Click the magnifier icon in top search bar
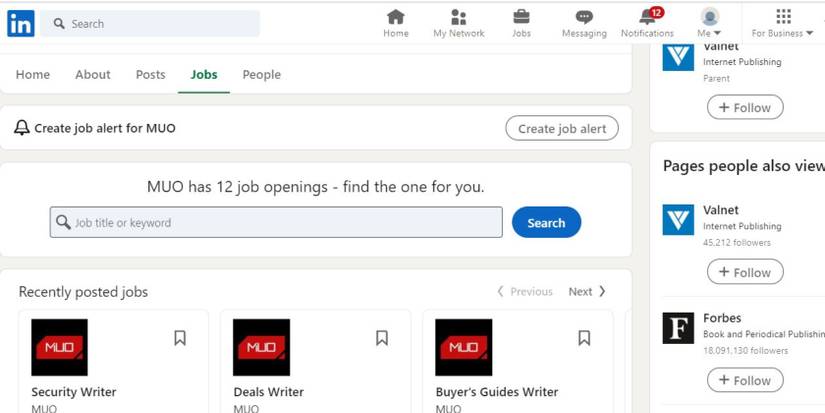Screen dimensions: 825x413 point(59,24)
